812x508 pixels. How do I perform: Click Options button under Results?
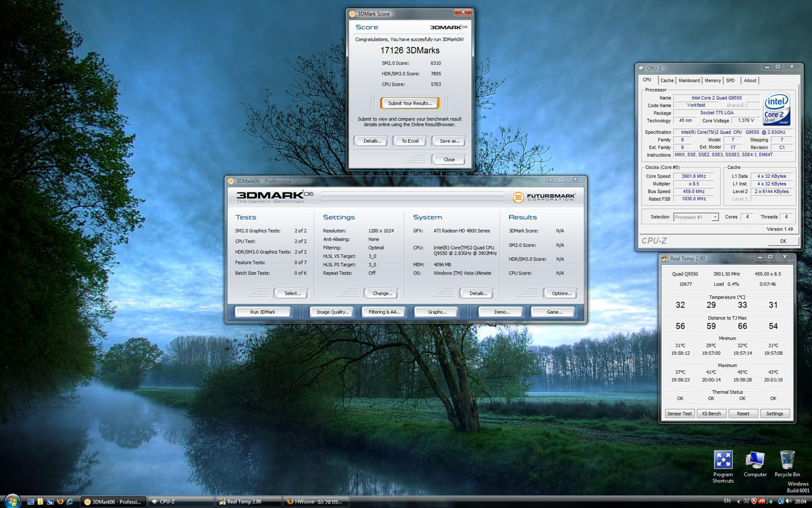(x=561, y=293)
